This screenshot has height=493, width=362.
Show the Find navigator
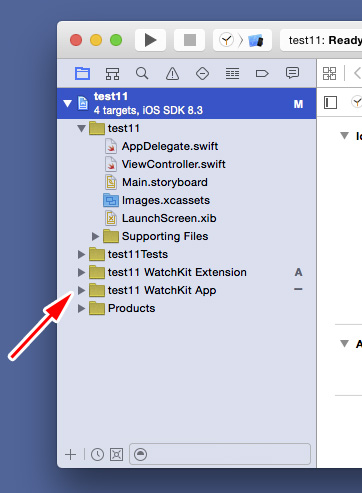click(x=142, y=73)
